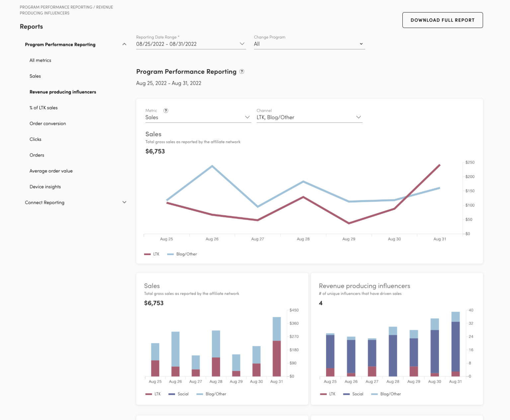Expand the Connect Reporting section
Viewport: 510px width, 420px height.
125,202
